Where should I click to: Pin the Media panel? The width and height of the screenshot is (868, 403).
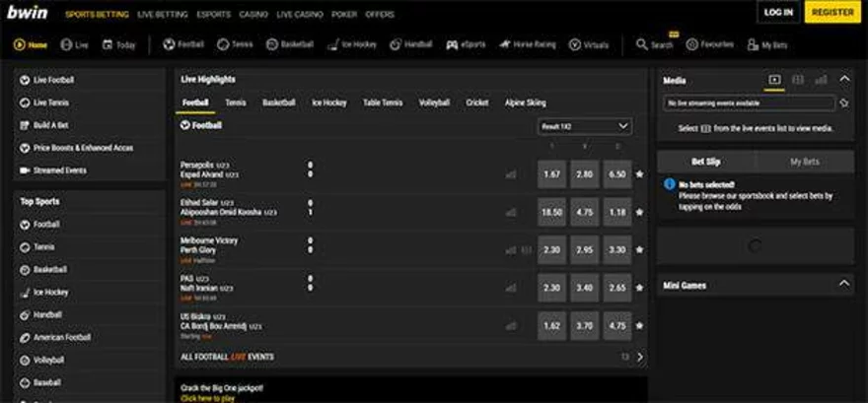843,103
